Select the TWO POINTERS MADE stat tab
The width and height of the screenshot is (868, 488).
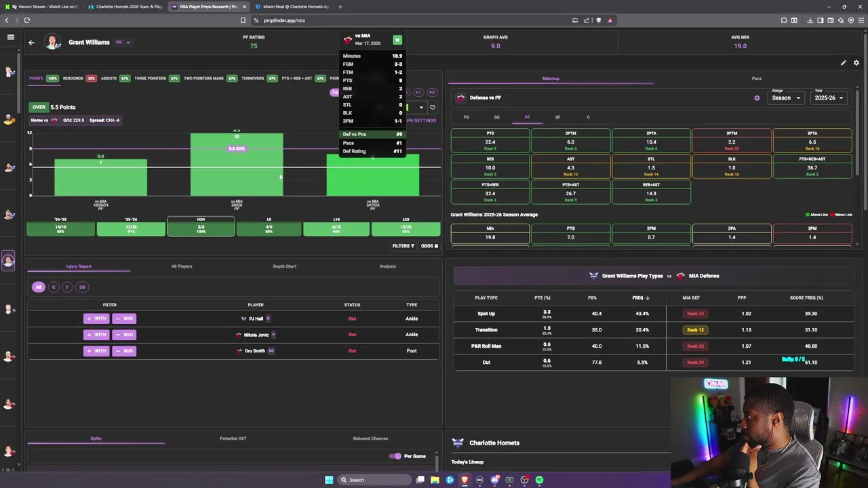pyautogui.click(x=210, y=79)
